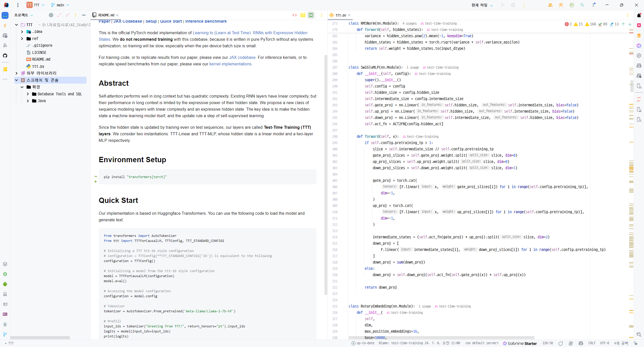Jump to next highlighted error arrow

(630, 24)
